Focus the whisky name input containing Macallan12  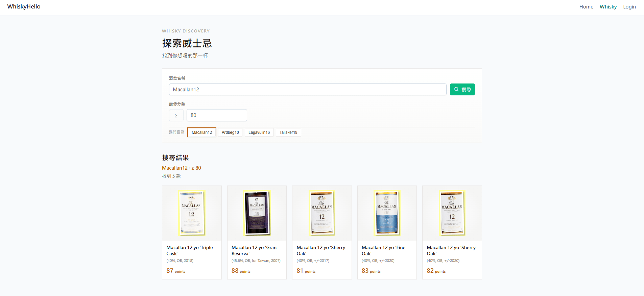(308, 90)
